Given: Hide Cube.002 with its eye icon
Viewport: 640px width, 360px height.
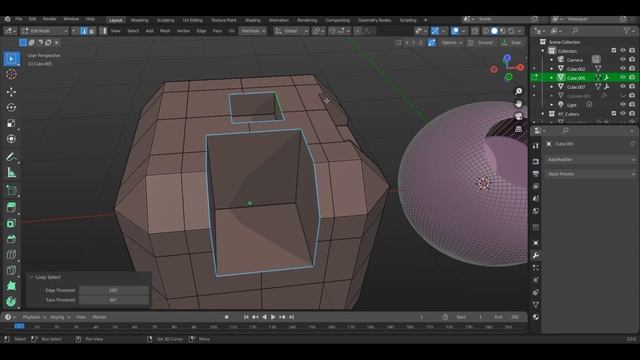Looking at the screenshot, I should click(x=623, y=69).
